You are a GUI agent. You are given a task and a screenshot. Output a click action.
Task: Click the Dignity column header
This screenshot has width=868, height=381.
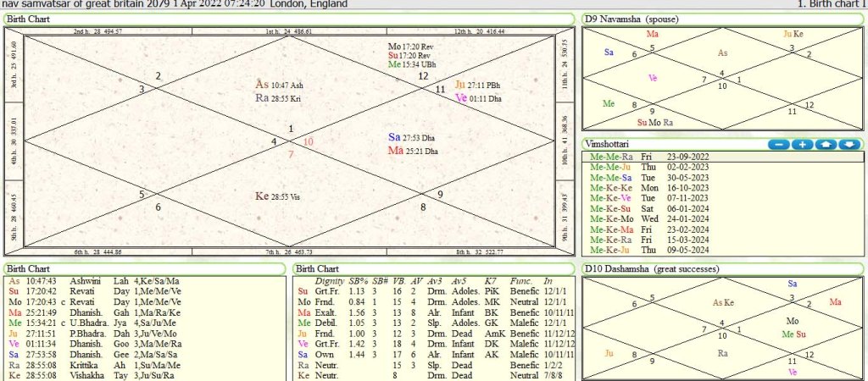pyautogui.click(x=329, y=280)
